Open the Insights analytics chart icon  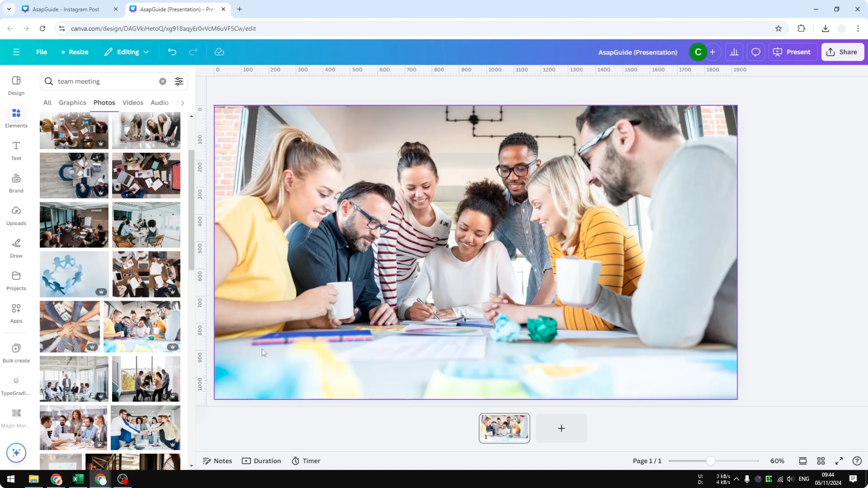[x=734, y=52]
